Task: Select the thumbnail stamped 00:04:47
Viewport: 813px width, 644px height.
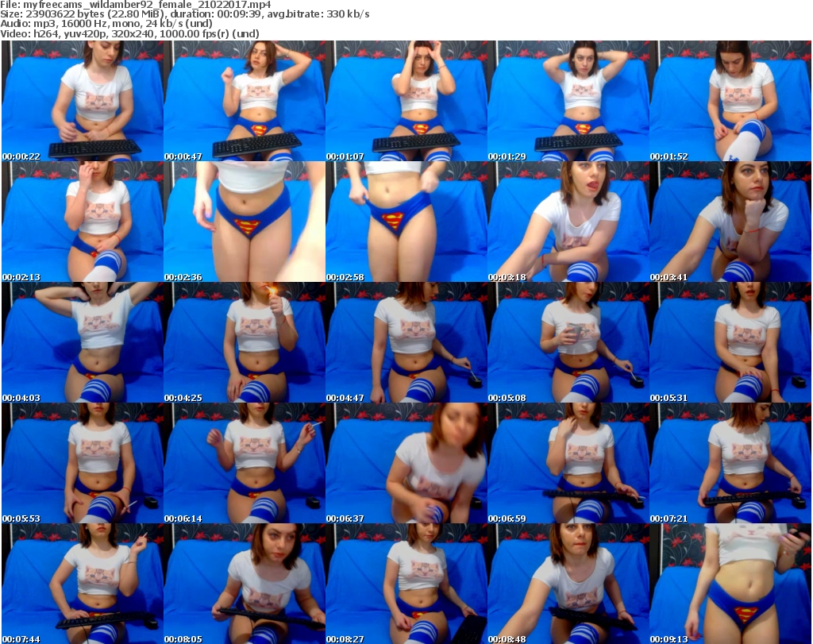Action: tap(406, 342)
